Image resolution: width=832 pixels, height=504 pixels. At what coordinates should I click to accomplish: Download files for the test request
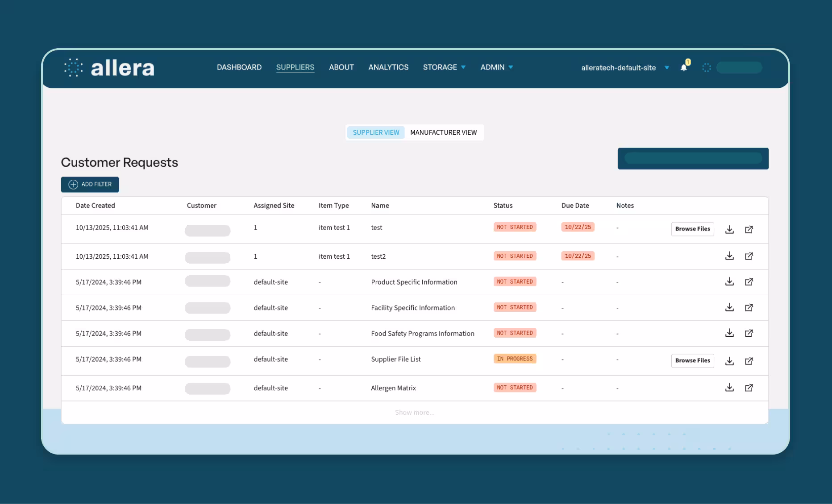coord(730,229)
